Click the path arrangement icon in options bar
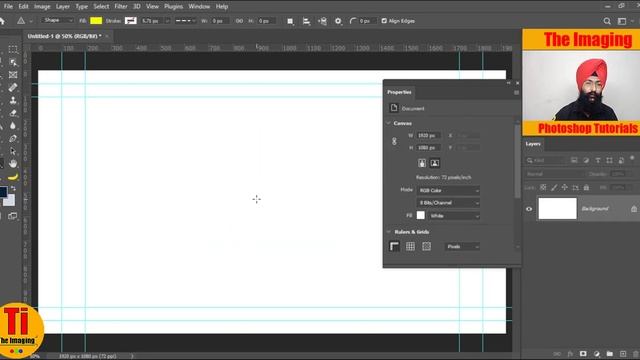The height and width of the screenshot is (360, 640). [x=322, y=21]
